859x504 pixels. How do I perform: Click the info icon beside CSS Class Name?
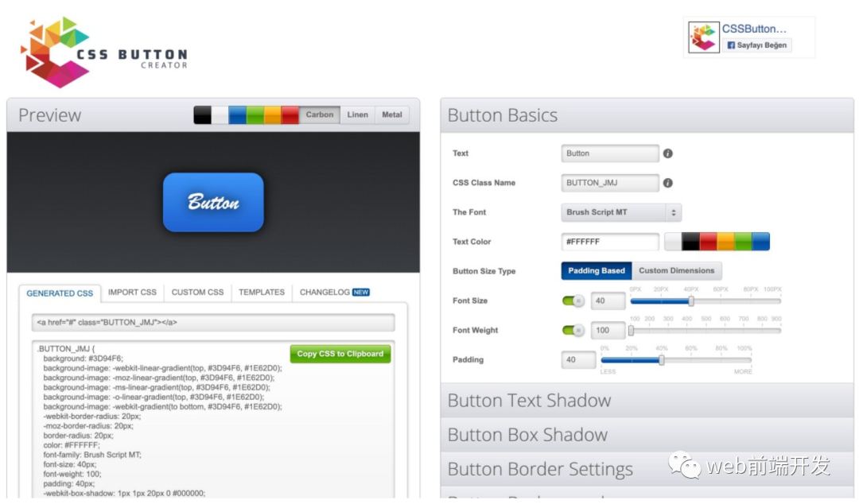[668, 183]
